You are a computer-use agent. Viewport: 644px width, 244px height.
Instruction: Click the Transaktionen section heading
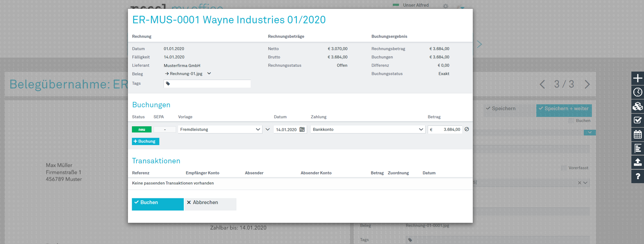pos(156,161)
